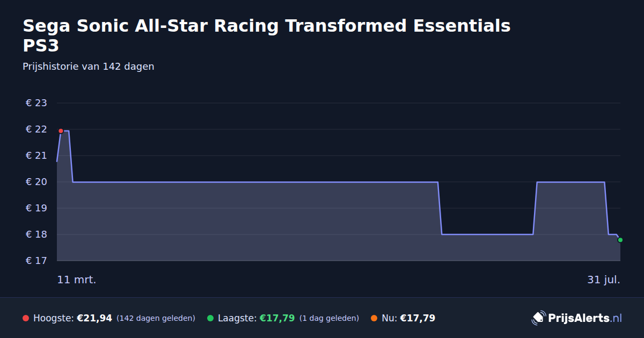
Task: Click the 142 dagen geleden text
Action: click(x=156, y=318)
